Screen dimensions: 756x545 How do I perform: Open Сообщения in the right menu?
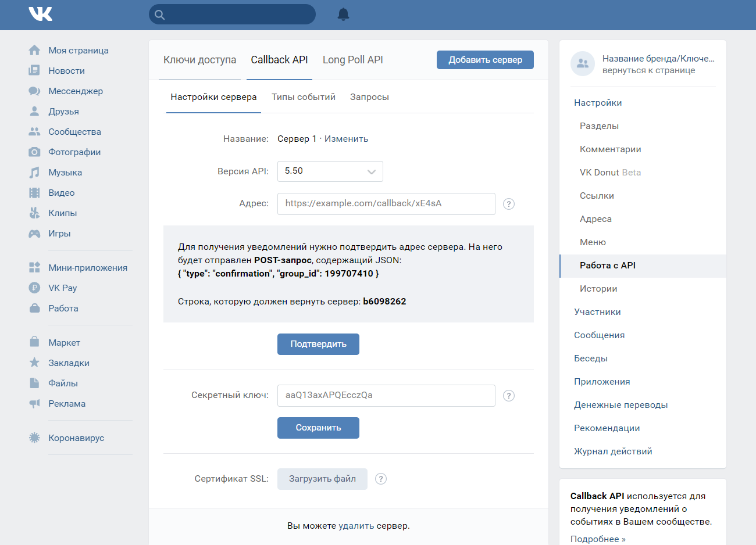click(x=643, y=335)
